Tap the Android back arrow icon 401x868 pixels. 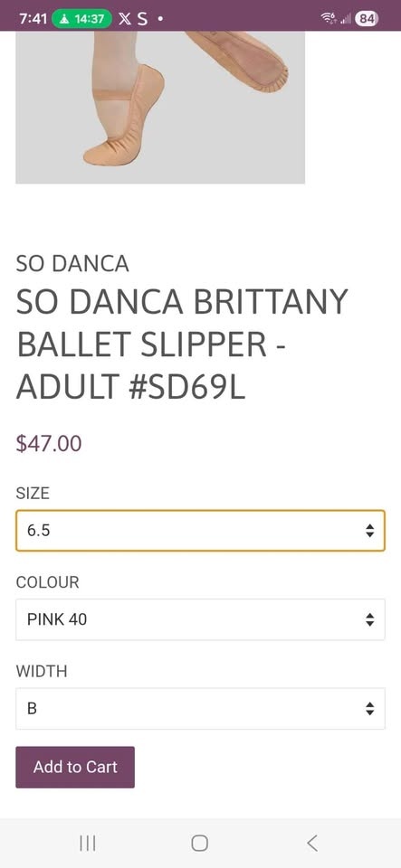click(x=312, y=843)
